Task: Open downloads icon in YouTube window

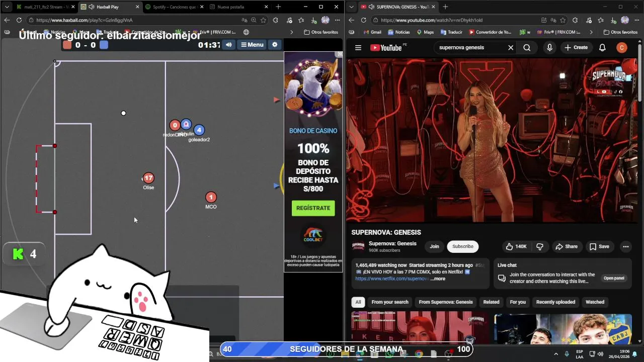Action: [x=613, y=20]
